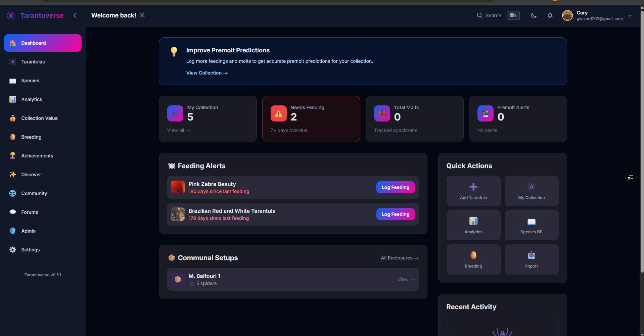Click the page vertical scrollbar
The image size is (644, 336).
[x=642, y=141]
